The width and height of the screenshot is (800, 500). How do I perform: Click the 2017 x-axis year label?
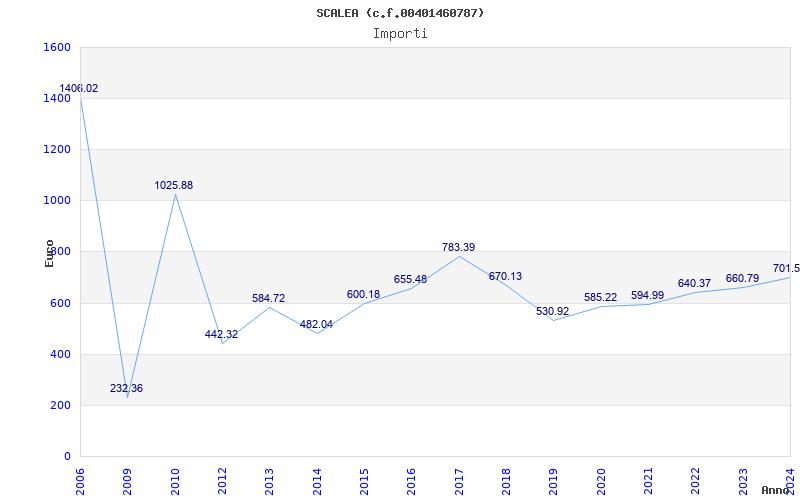(459, 481)
